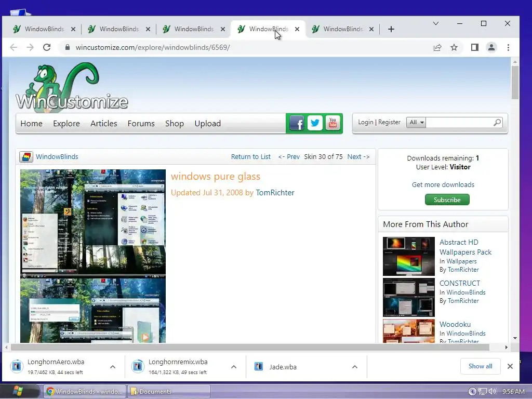Go back to the previous page
The width and height of the screenshot is (532, 399).
point(14,47)
